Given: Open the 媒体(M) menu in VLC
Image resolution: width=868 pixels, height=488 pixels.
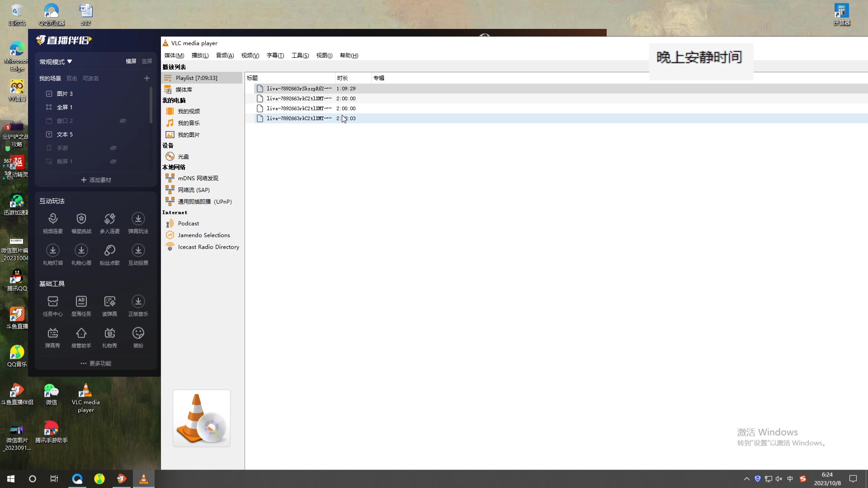Looking at the screenshot, I should (x=174, y=56).
